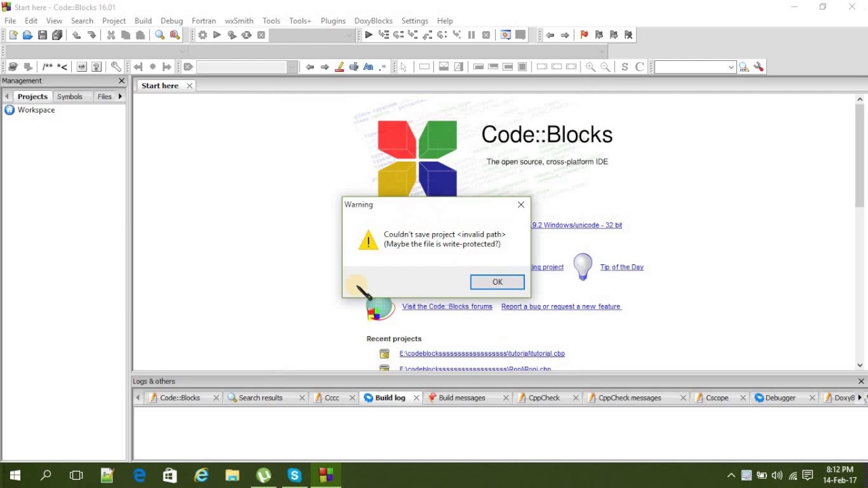The width and height of the screenshot is (868, 488).
Task: Focus the right-side search input field
Action: pyautogui.click(x=690, y=67)
